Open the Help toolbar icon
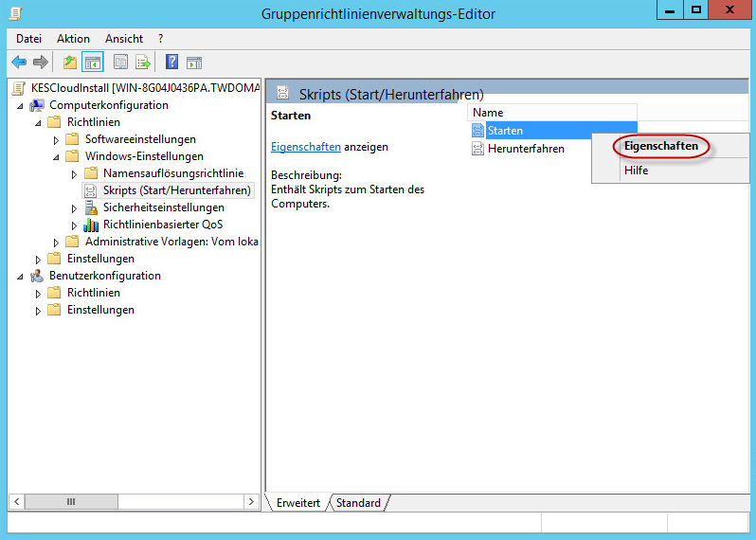 (x=171, y=62)
